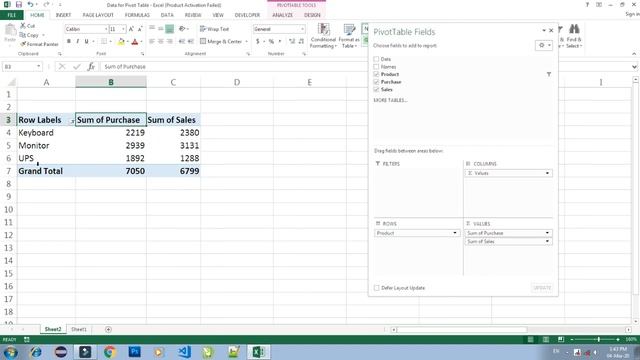Click the Center alignment icon
640x360 pixels.
pyautogui.click(x=161, y=41)
